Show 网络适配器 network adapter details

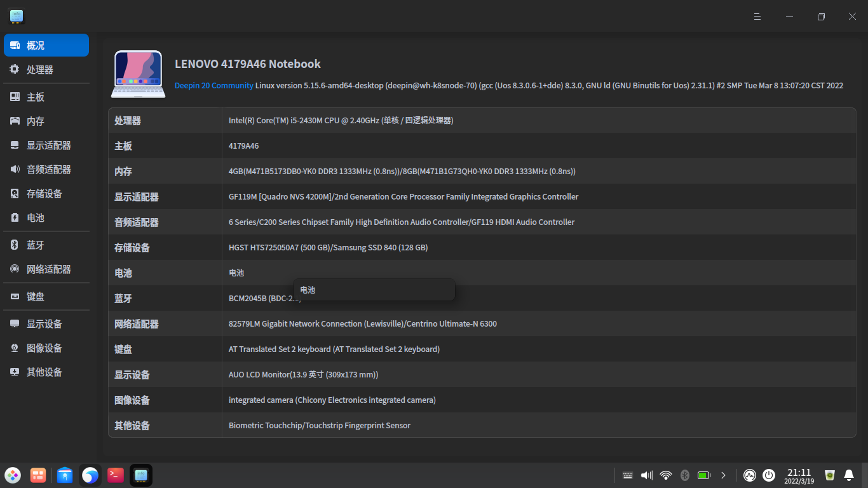(48, 269)
